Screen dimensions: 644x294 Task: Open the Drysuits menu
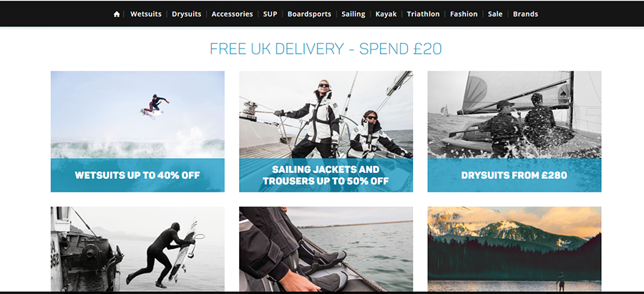187,14
